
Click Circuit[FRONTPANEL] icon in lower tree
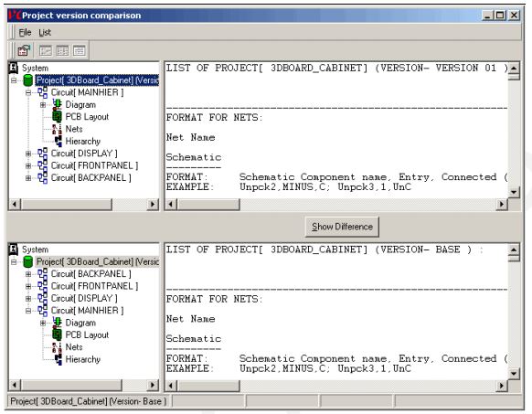[42, 286]
